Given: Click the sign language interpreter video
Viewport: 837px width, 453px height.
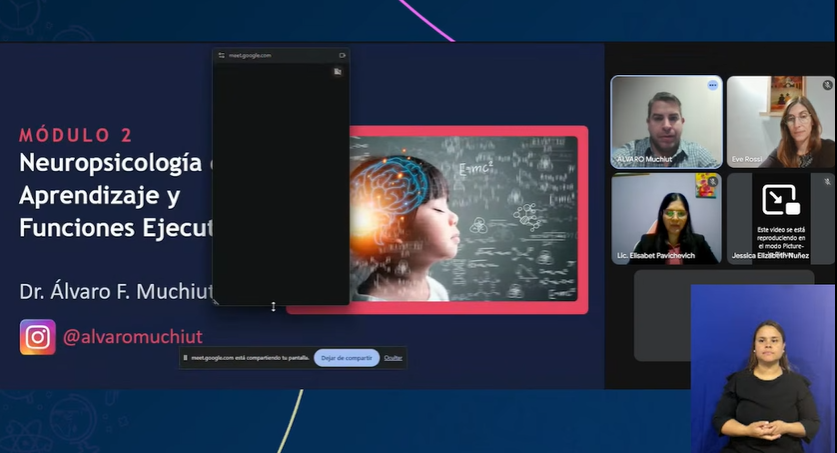Looking at the screenshot, I should 763,369.
